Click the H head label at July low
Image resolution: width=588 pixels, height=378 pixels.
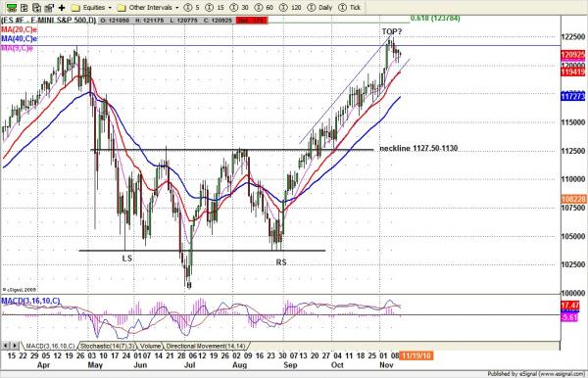point(189,286)
